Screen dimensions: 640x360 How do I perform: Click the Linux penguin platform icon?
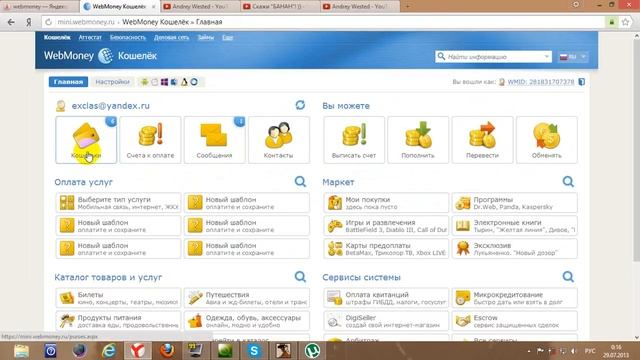click(x=184, y=82)
